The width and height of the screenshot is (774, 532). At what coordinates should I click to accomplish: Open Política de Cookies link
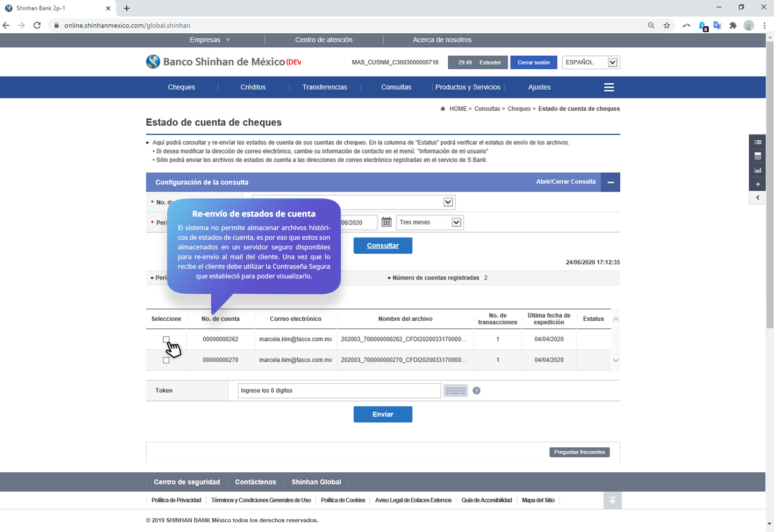[x=343, y=500]
